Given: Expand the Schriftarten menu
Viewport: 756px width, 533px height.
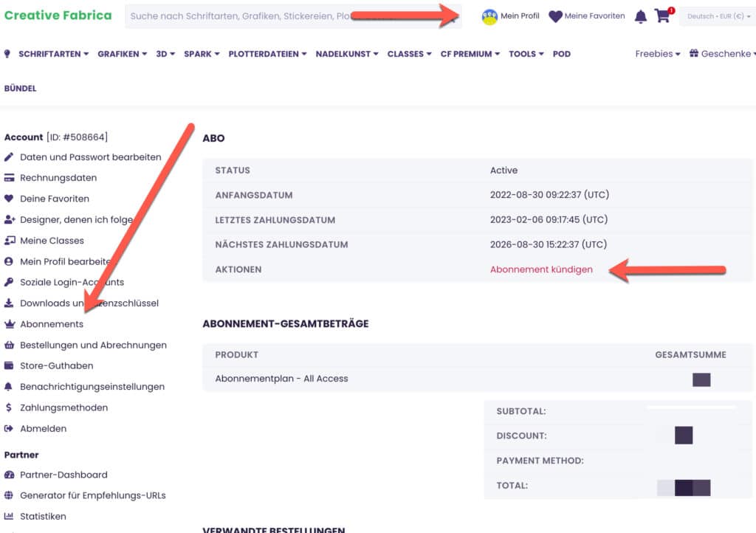Looking at the screenshot, I should point(53,54).
